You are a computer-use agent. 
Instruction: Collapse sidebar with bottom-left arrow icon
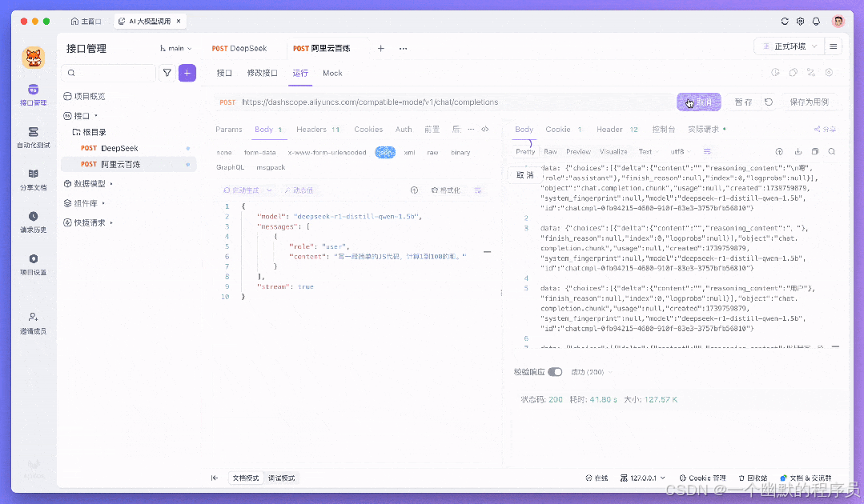(x=215, y=478)
